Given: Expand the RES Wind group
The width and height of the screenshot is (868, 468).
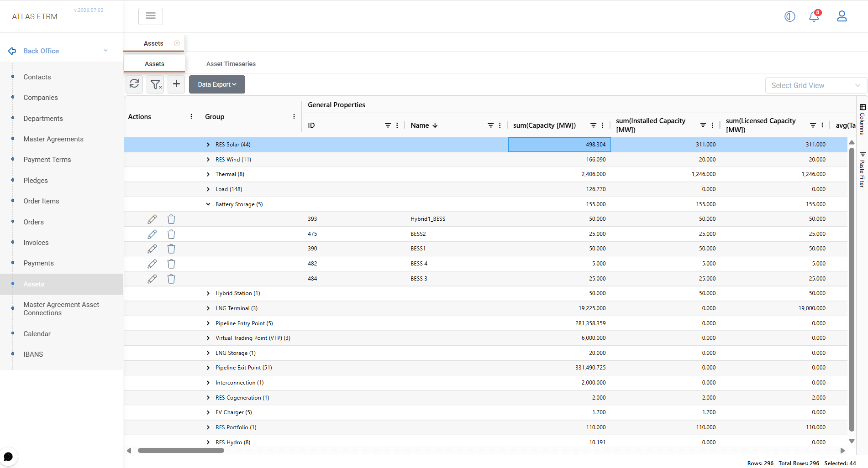Looking at the screenshot, I should (x=208, y=160).
